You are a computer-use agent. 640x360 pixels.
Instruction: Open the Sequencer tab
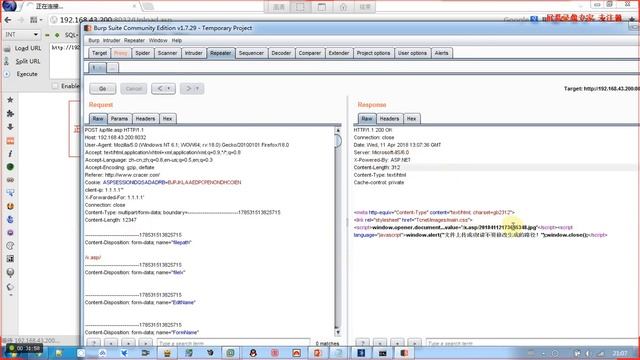[251, 53]
